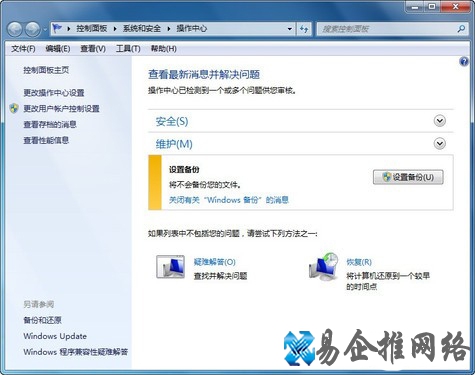Open the recent pages dropdown beside Forward
Screen dimensions: 475x375
tap(45, 30)
